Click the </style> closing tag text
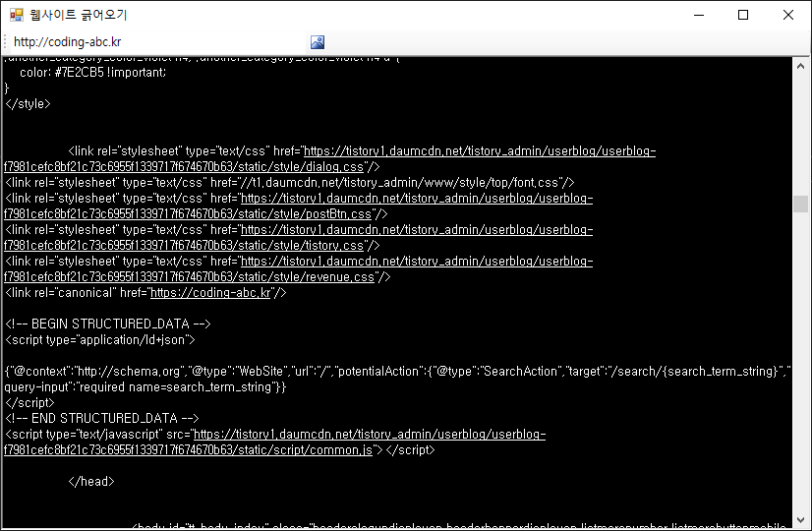Screen dimensions: 812x531 (28, 103)
